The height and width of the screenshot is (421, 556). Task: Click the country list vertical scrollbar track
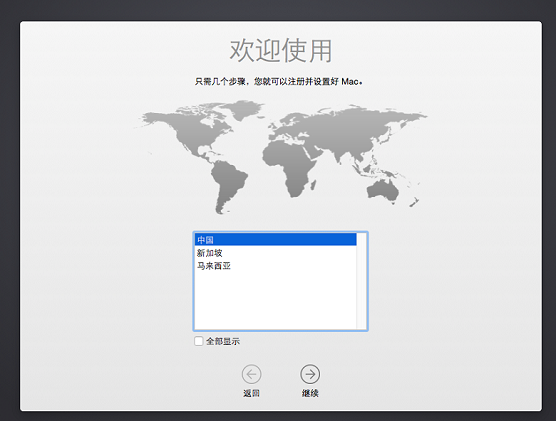[x=362, y=281]
